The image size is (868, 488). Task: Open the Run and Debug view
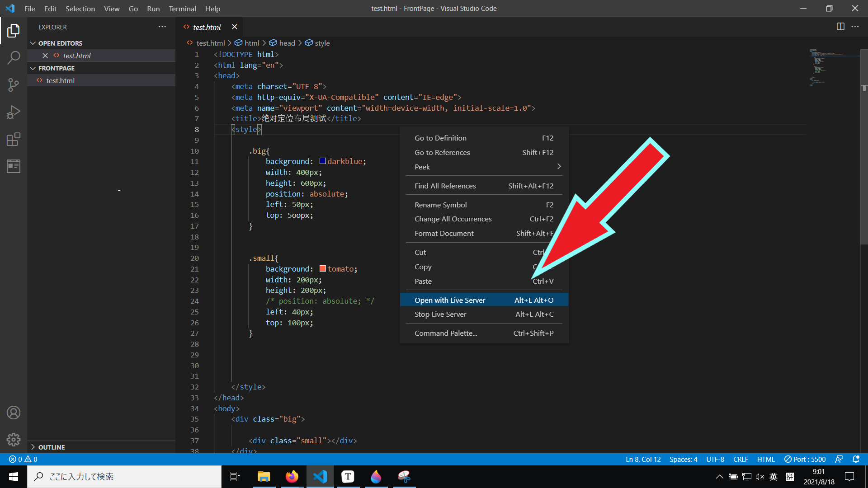click(x=14, y=112)
